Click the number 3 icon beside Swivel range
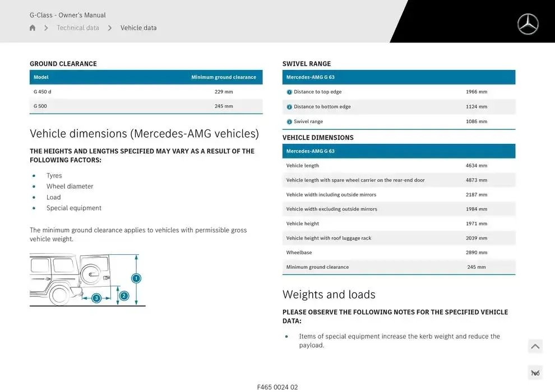 coord(289,122)
